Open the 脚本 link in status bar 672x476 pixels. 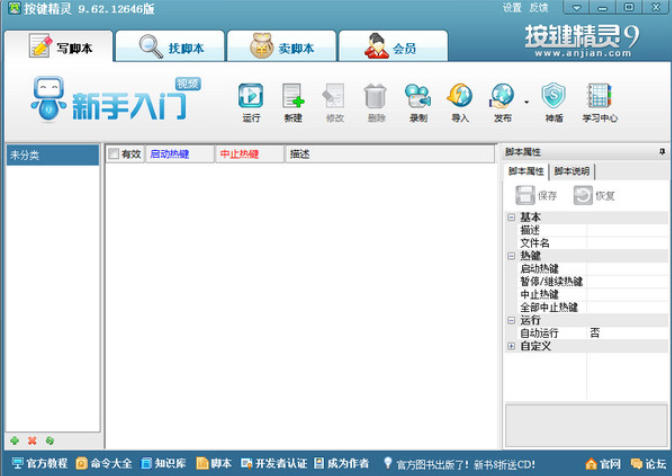(x=214, y=463)
